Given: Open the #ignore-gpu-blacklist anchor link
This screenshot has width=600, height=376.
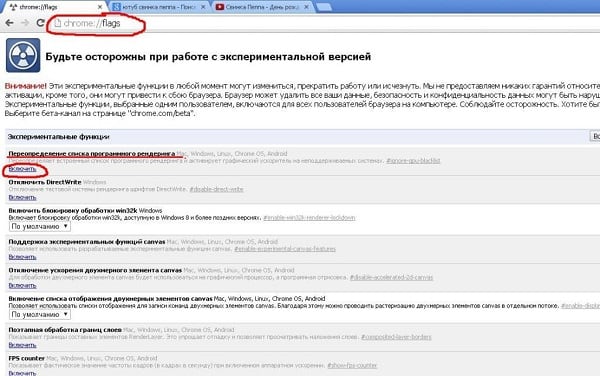Looking at the screenshot, I should pos(413,161).
